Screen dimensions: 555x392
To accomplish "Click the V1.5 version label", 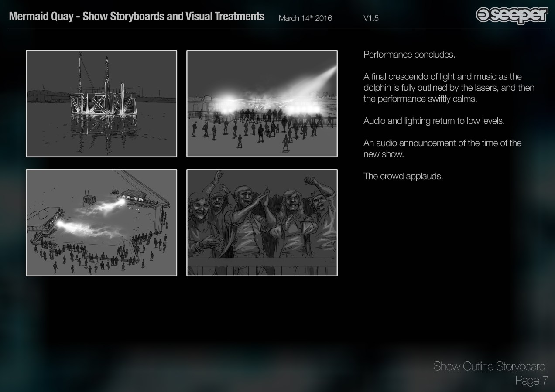I will click(x=370, y=18).
